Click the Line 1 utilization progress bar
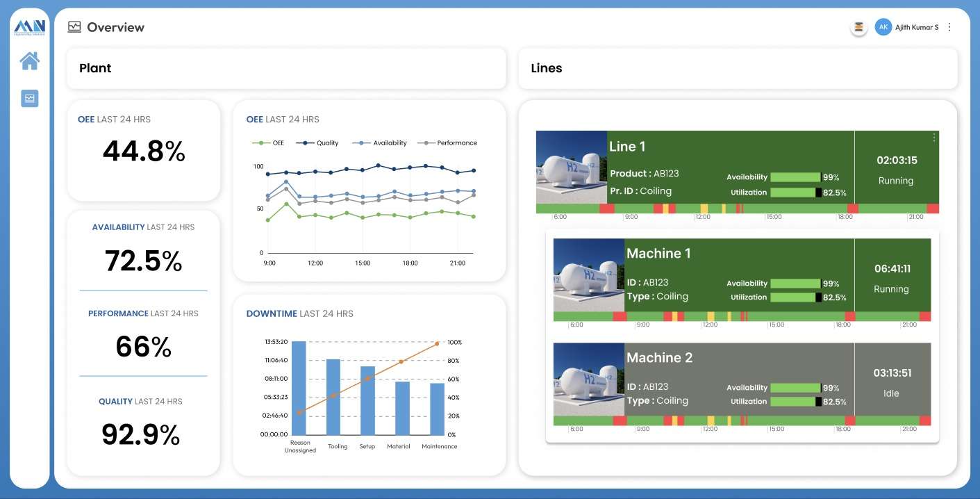 (796, 193)
